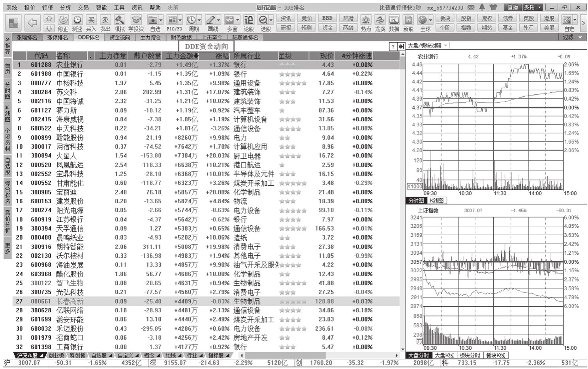Run the 测速 speed test icon
The height and width of the screenshot is (369, 588).
pos(77,23)
